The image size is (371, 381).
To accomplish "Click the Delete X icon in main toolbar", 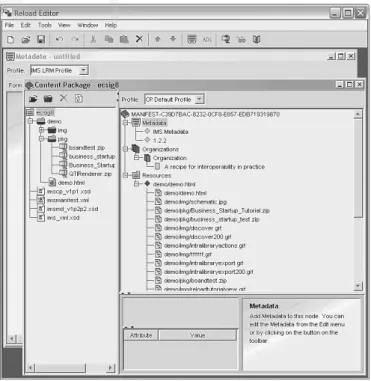I will [x=139, y=39].
